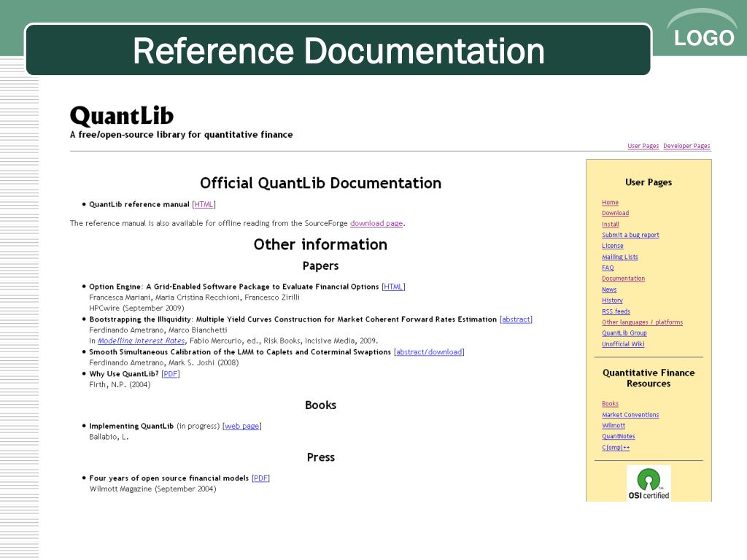
Task: Select Documentation in the sidebar
Action: [623, 279]
